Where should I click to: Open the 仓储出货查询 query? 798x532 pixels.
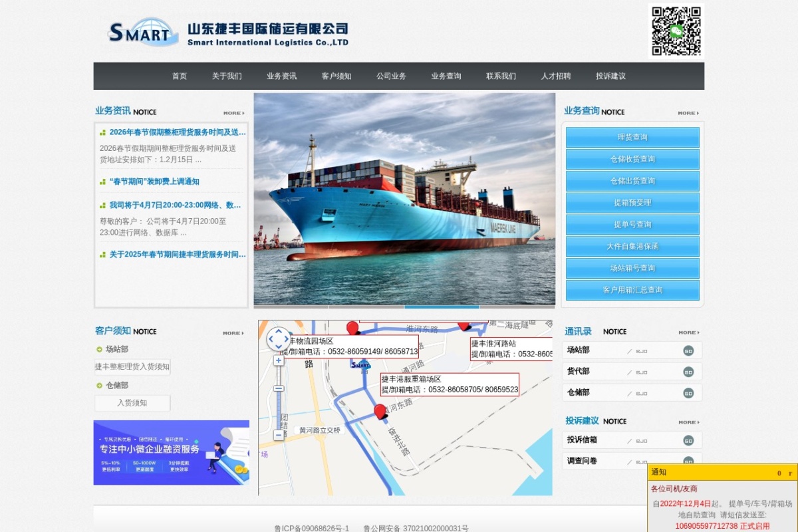tap(632, 181)
